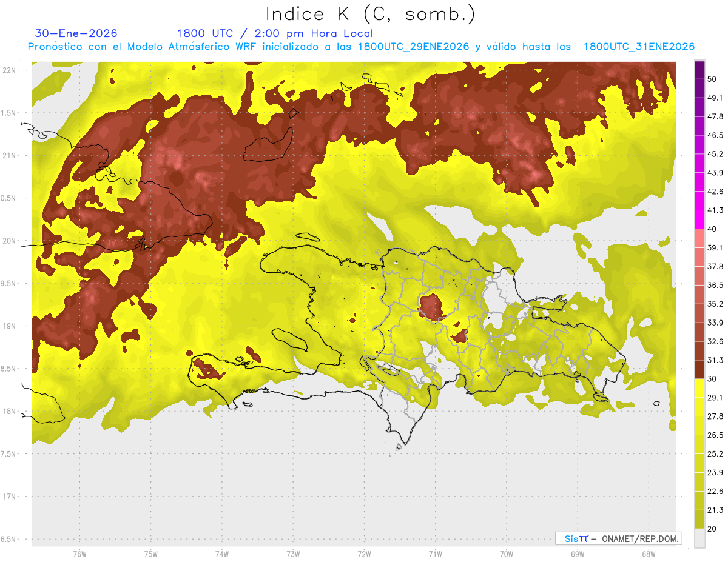Click the longitude label '68W'
Viewport: 728px width, 562px height.
(x=648, y=554)
